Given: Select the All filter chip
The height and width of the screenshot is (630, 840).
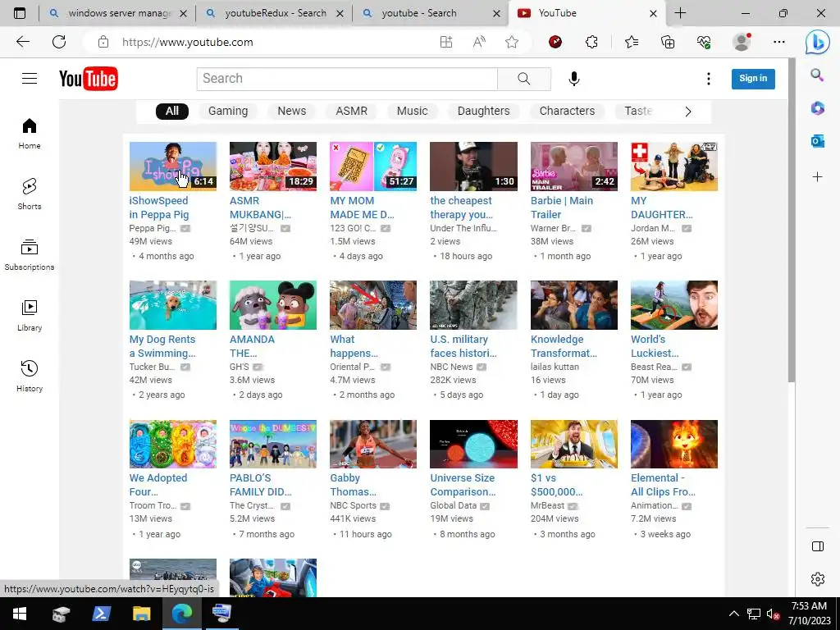Looking at the screenshot, I should [172, 111].
